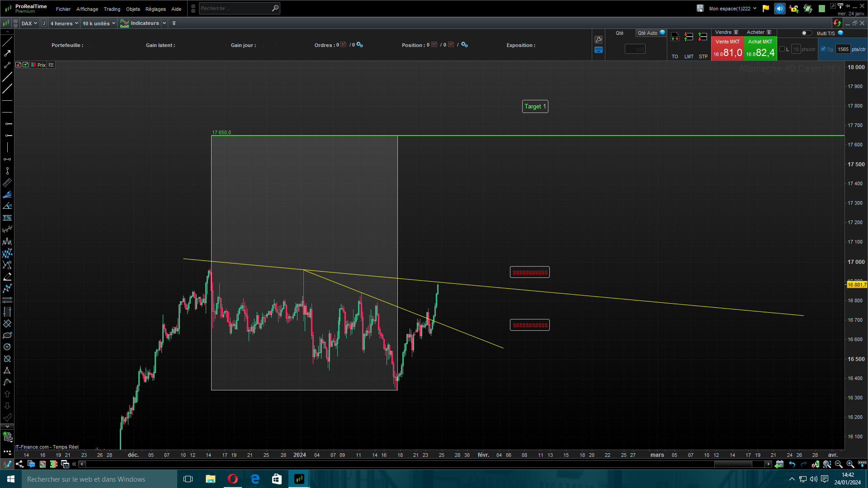868x488 pixels.
Task: Click the blue keyboard shortcuts icon
Action: pos(599,50)
